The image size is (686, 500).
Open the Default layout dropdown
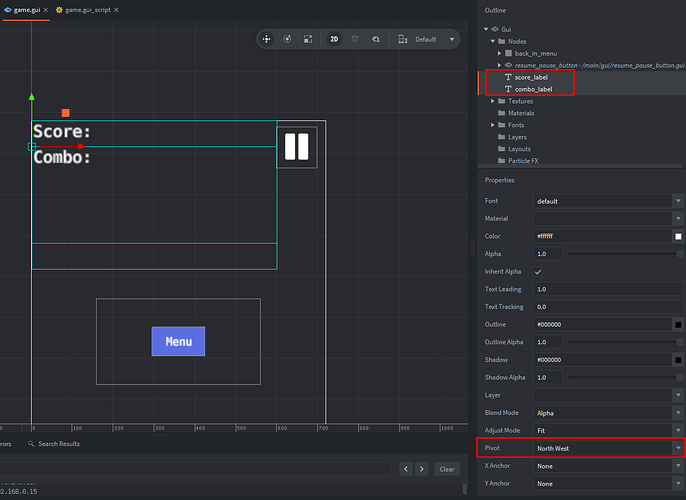[x=426, y=39]
